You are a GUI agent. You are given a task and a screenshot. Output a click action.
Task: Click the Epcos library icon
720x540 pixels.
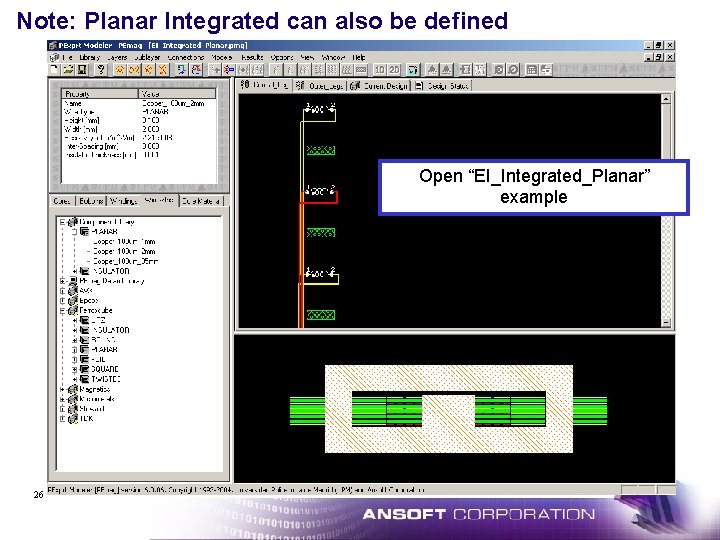[x=73, y=301]
